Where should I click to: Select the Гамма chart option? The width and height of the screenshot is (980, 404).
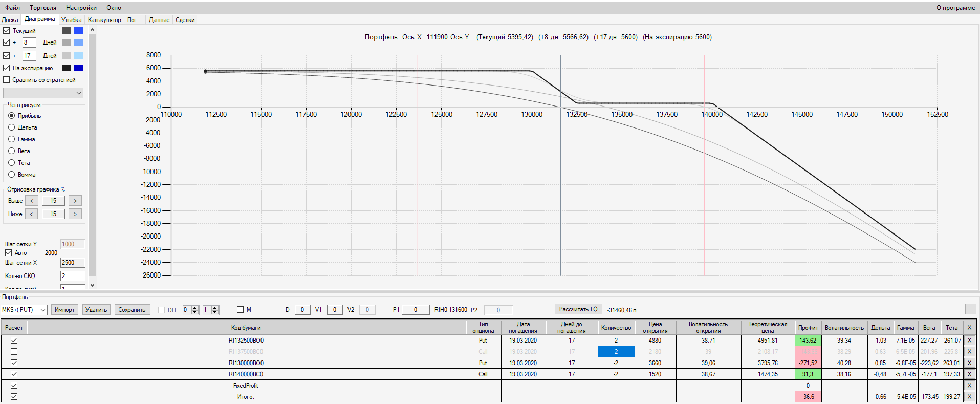tap(12, 139)
